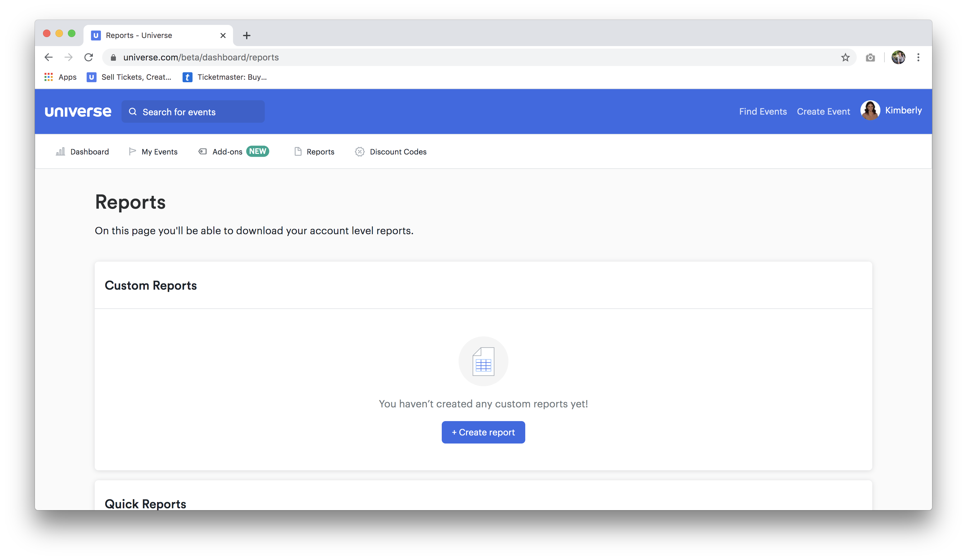Click the Search for events field
Viewport: 967px width, 560px height.
pyautogui.click(x=193, y=112)
